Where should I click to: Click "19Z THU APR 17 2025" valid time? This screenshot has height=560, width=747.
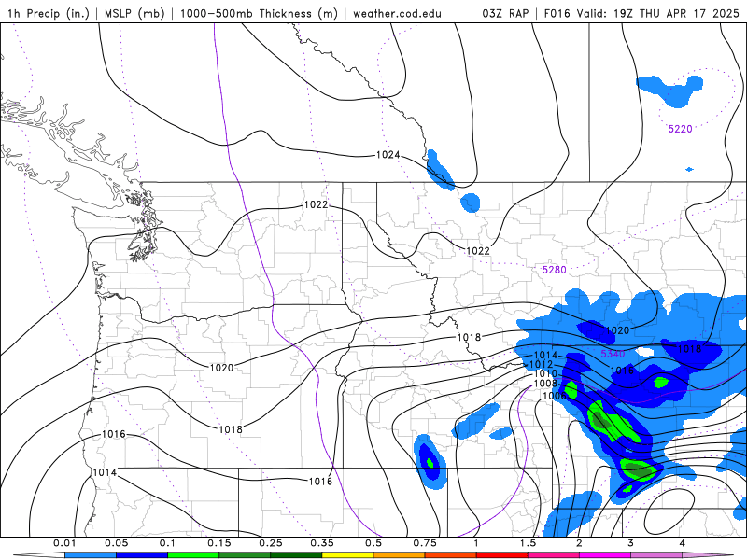[x=676, y=13]
